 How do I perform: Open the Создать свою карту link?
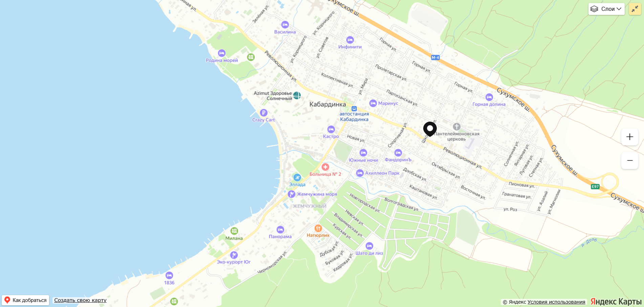click(x=80, y=300)
